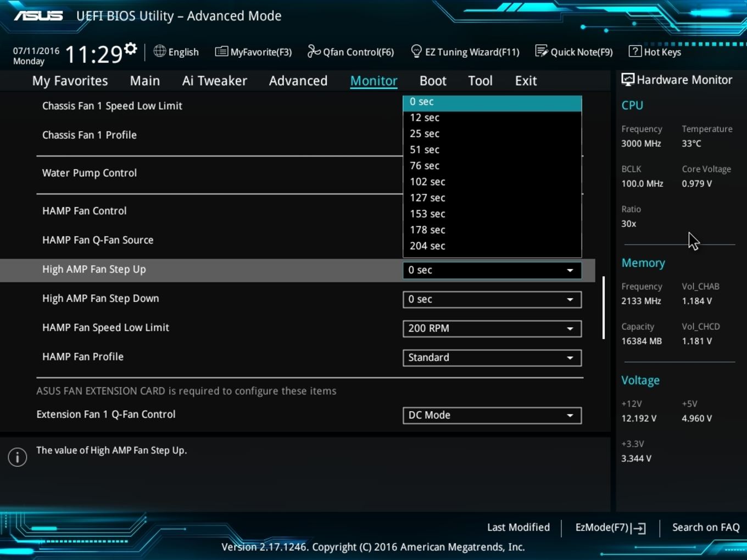Click the info icon beside help text
Viewport: 747px width, 560px height.
[18, 457]
